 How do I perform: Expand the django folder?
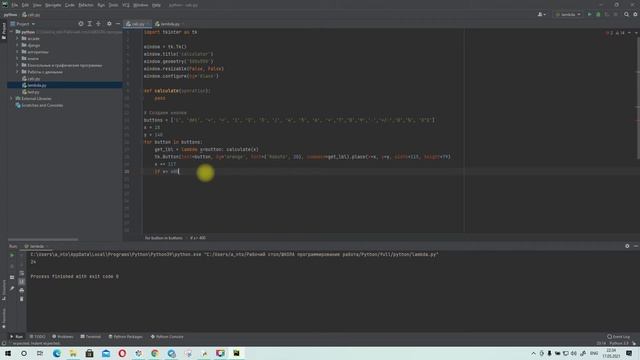pyautogui.click(x=18, y=45)
